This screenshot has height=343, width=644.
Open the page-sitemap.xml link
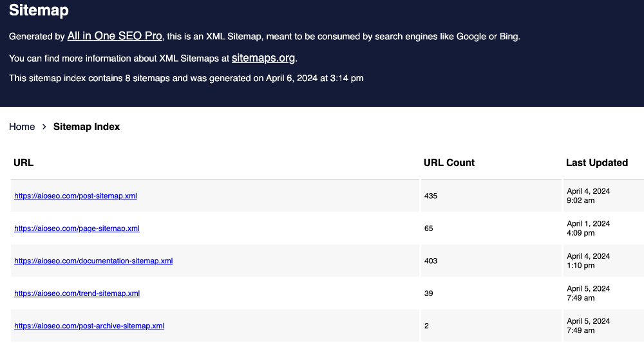[77, 228]
